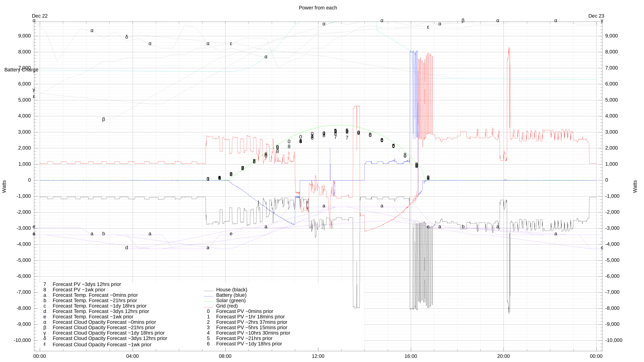The height and width of the screenshot is (362, 644).
Task: Click the blue line sample beside 'Battery (blue)'
Action: click(208, 296)
